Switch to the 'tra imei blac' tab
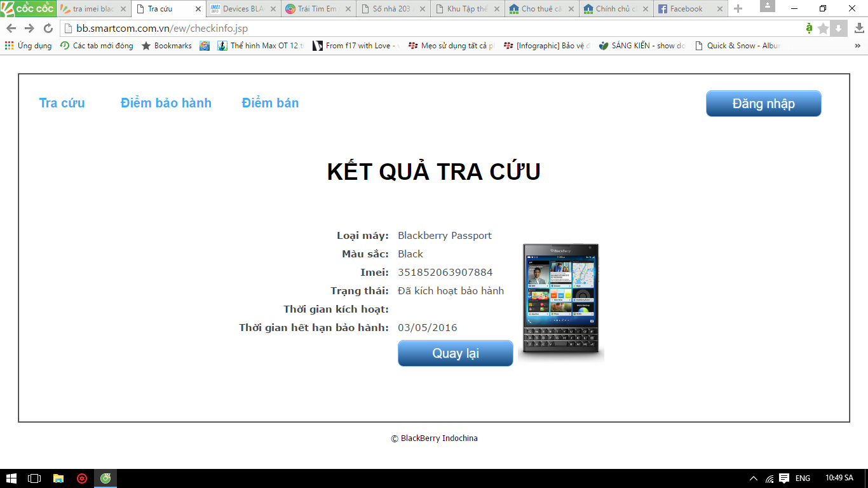 click(94, 9)
